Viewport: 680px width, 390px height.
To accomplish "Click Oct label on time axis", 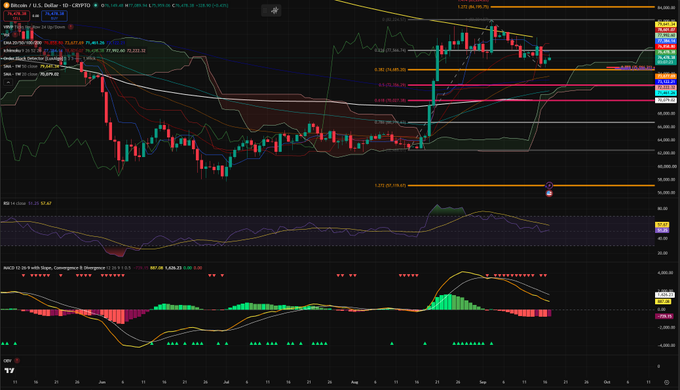I will click(607, 382).
